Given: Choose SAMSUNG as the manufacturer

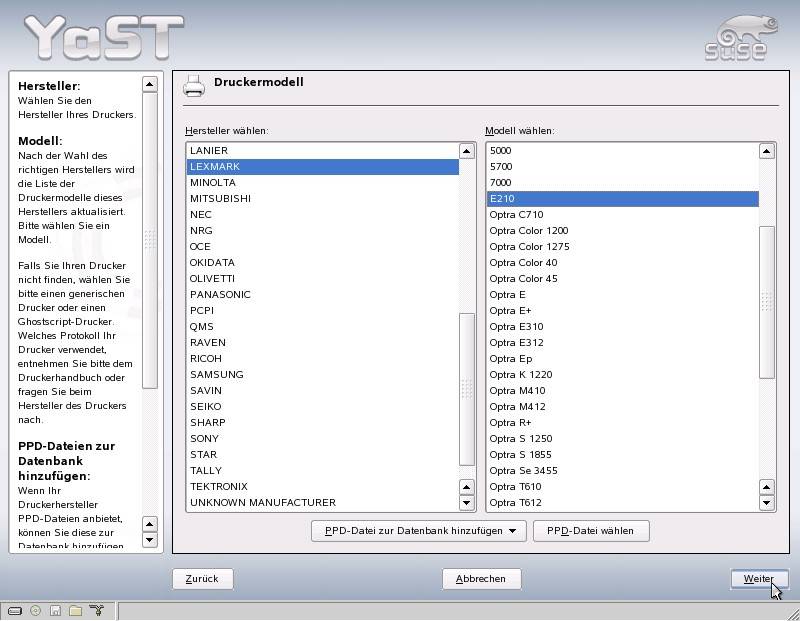Looking at the screenshot, I should (x=322, y=375).
